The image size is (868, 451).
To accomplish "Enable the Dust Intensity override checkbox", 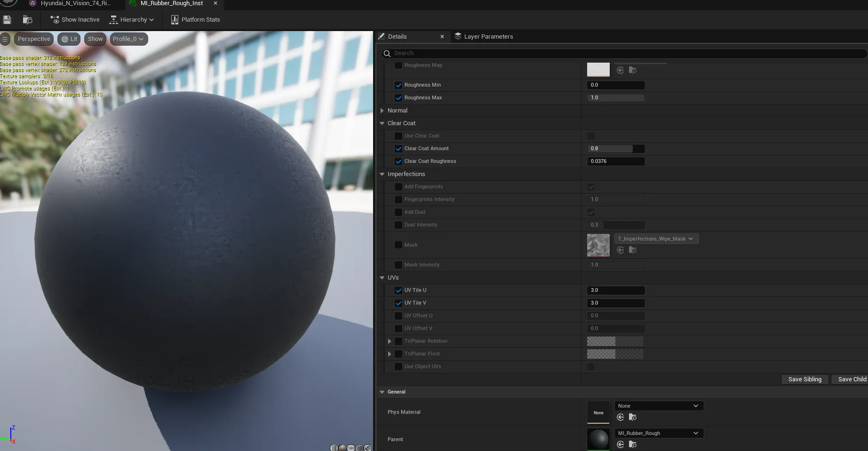I will point(398,225).
